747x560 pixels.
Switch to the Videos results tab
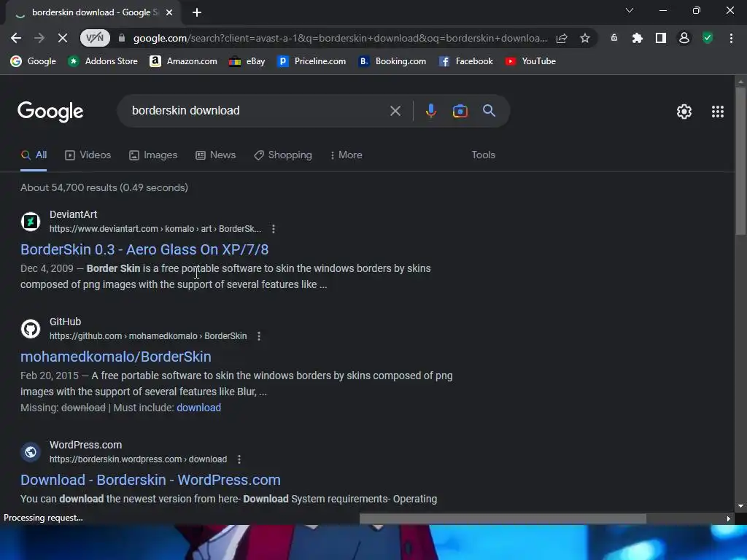[x=88, y=155]
